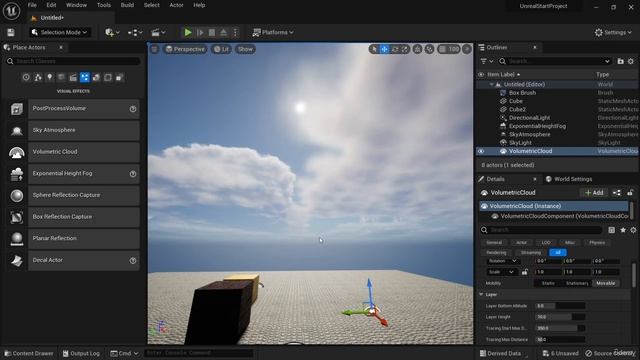Click the Search Classes field
The height and width of the screenshot is (360, 640).
coord(73,61)
